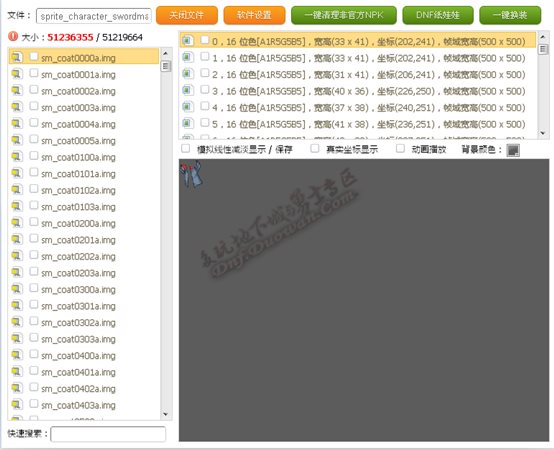Screen dimensions: 554x450
Task: Click file icon of sm_coat0301a.img
Action: click(x=17, y=306)
